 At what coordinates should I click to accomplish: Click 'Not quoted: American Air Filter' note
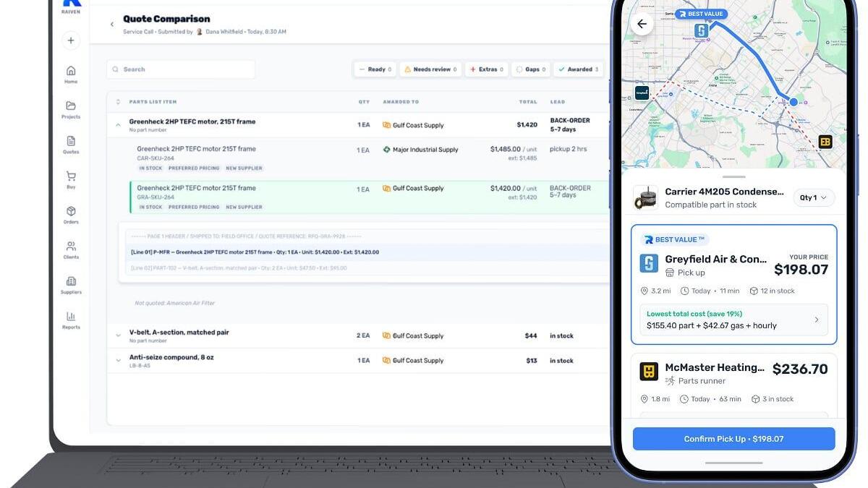pos(174,303)
